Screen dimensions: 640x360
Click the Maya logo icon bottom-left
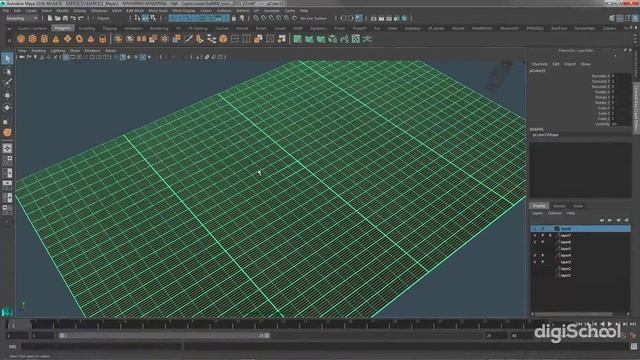7,312
